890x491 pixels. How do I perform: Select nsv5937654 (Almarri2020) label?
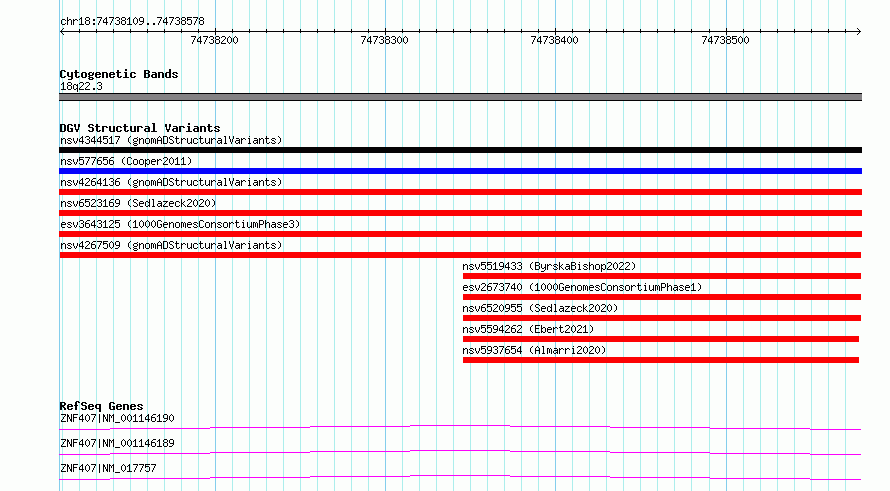(534, 350)
